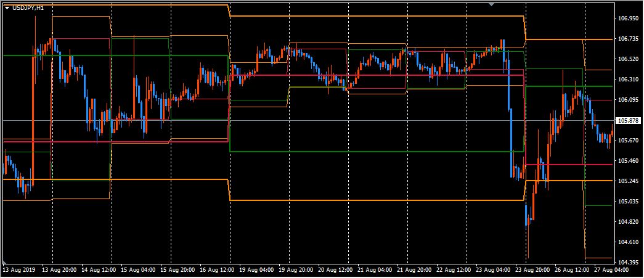
Task: Click the 19 Aug 20:00 time label
Action: pos(295,270)
